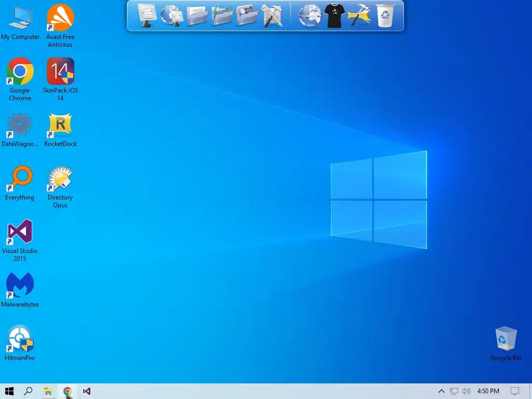Click the network globe-and-monitor dock icon

(x=171, y=16)
